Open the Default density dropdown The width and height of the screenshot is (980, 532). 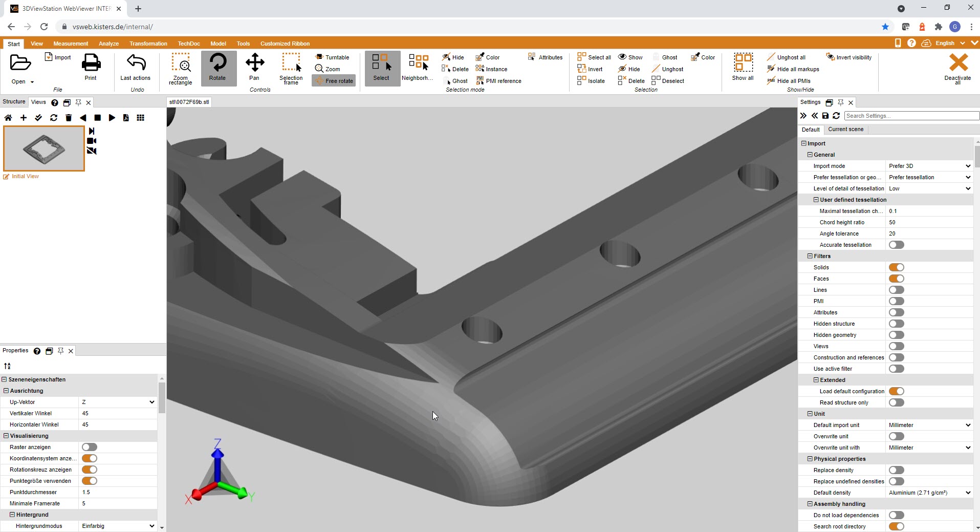[929, 493]
